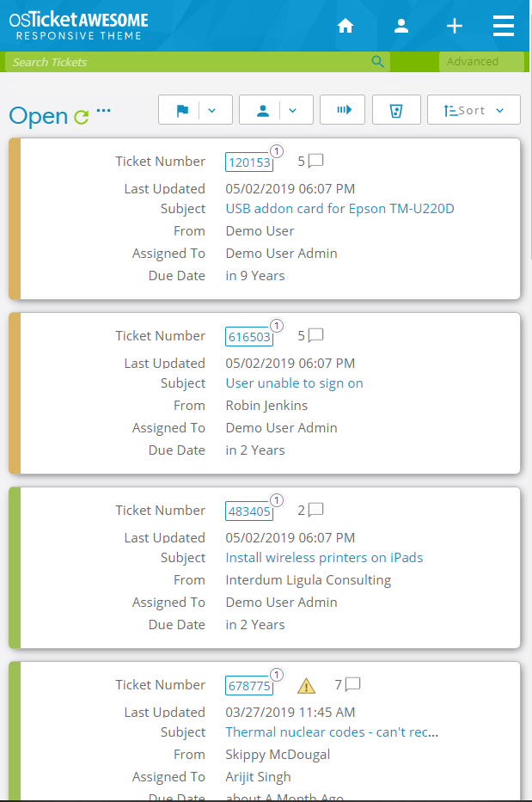
Task: Click the Search Tickets input field
Action: tap(189, 62)
